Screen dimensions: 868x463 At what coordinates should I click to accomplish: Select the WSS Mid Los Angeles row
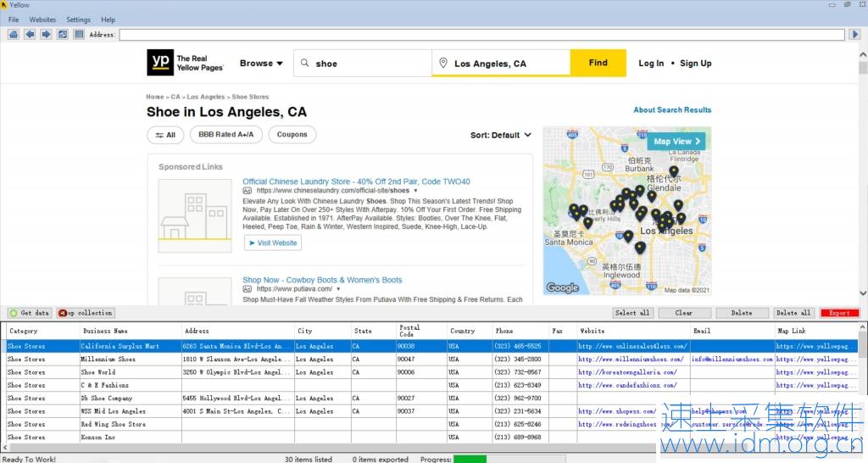pos(431,411)
